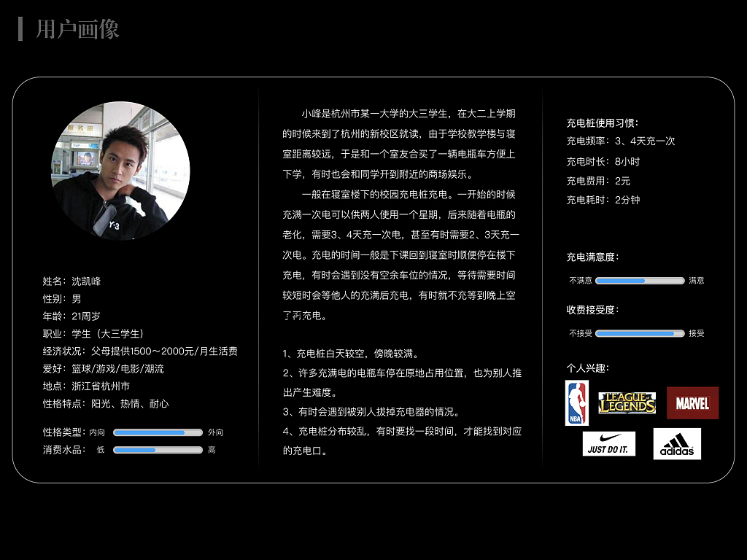Click the 充电费用：2元 line
The image size is (747, 560).
(x=598, y=181)
